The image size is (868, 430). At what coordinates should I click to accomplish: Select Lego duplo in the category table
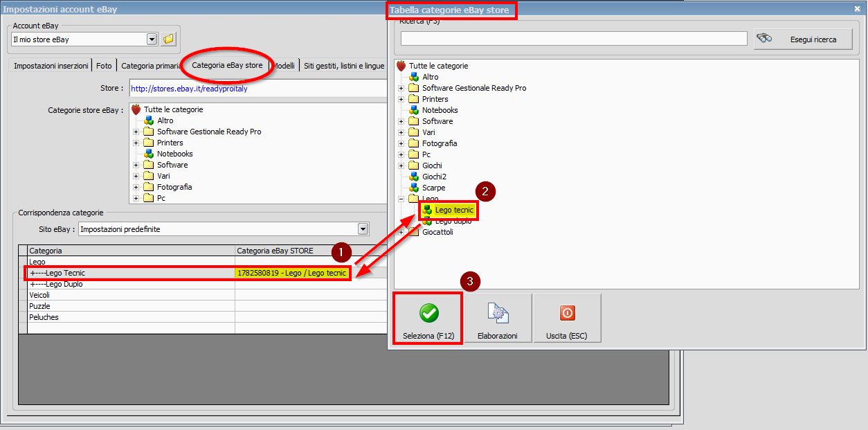click(x=453, y=221)
